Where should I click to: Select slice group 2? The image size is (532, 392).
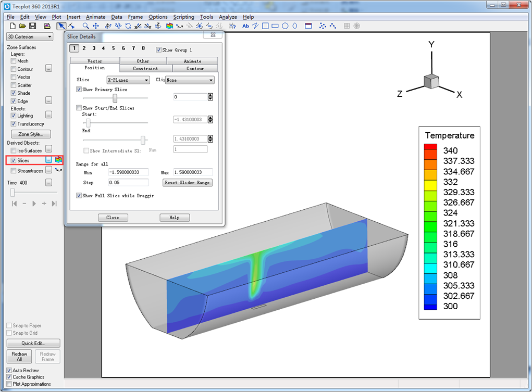coord(84,48)
